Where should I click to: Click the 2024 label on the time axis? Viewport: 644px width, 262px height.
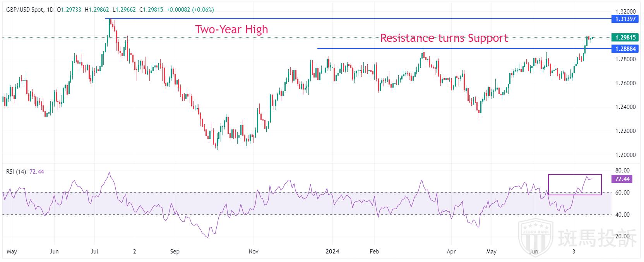(x=332, y=252)
